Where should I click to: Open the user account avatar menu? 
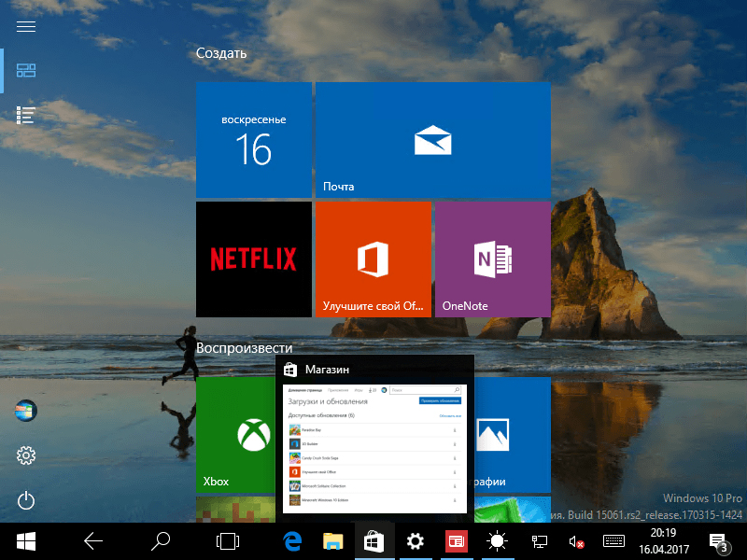click(x=26, y=411)
